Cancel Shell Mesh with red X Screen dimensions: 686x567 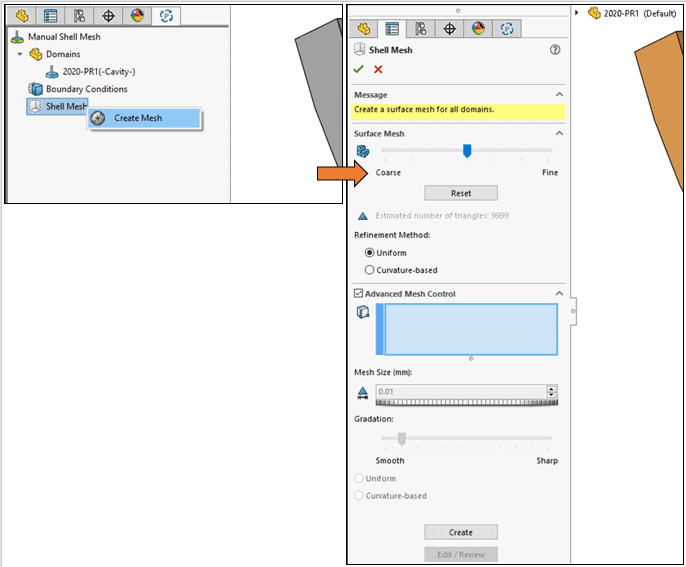378,69
